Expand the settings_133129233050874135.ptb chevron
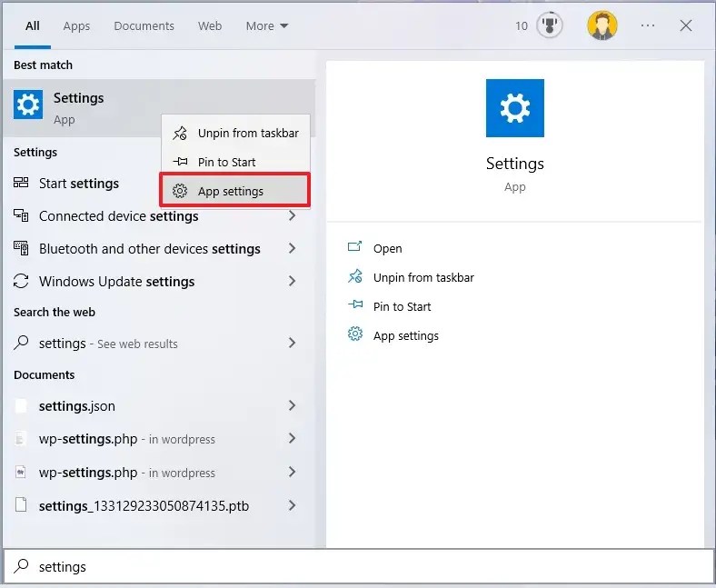 coord(293,505)
